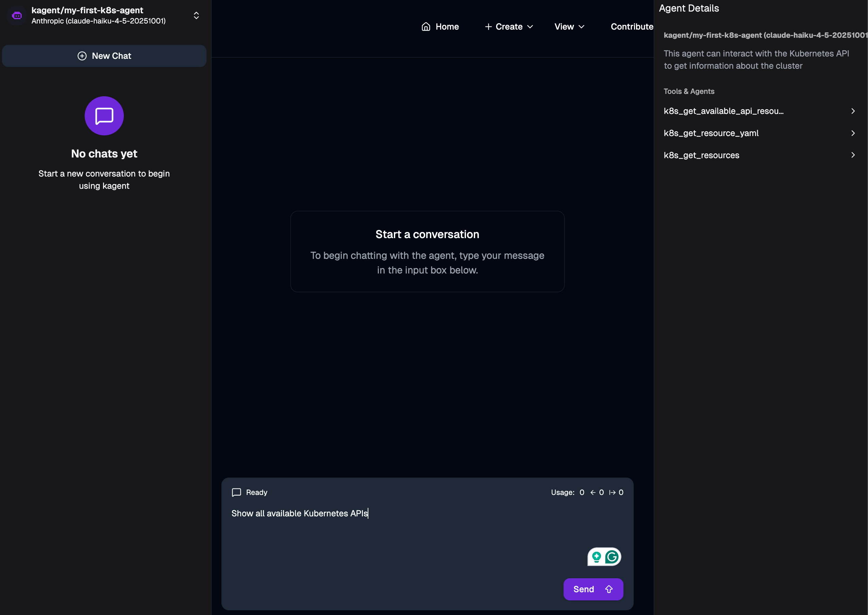Open the Contribute link
This screenshot has width=868, height=615.
(x=631, y=27)
